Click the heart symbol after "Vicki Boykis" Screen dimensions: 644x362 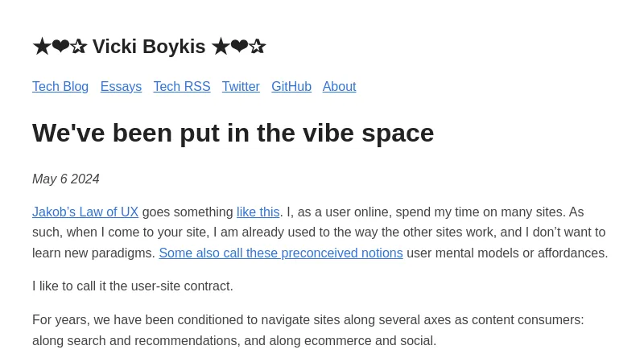click(239, 47)
